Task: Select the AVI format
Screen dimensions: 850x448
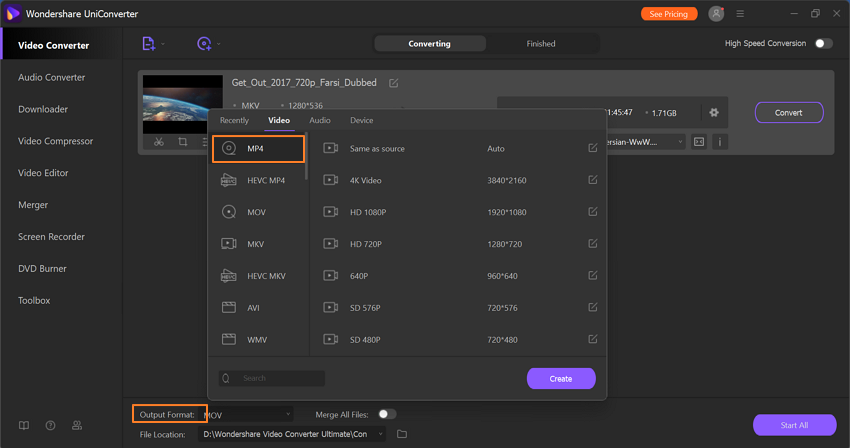Action: (x=258, y=308)
